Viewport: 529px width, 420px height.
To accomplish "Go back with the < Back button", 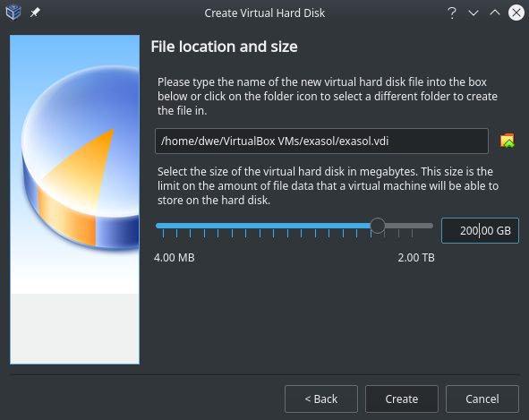I will (x=321, y=399).
